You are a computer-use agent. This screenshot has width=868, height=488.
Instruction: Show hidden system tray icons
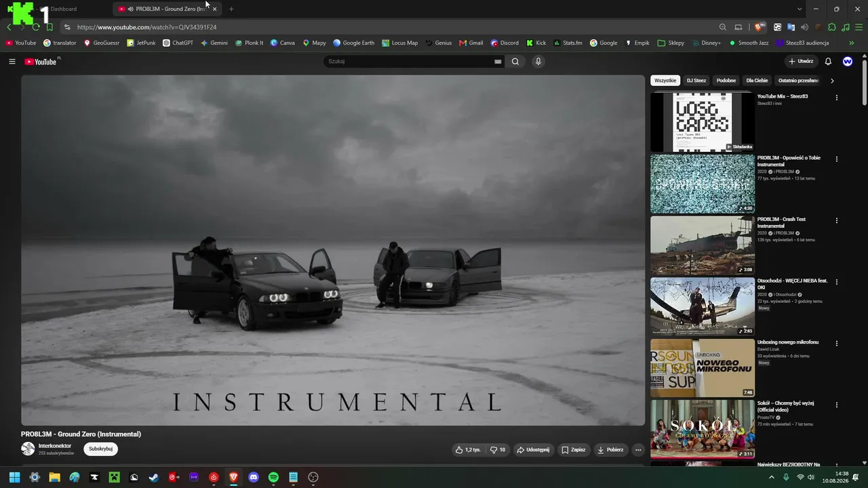[771, 477]
